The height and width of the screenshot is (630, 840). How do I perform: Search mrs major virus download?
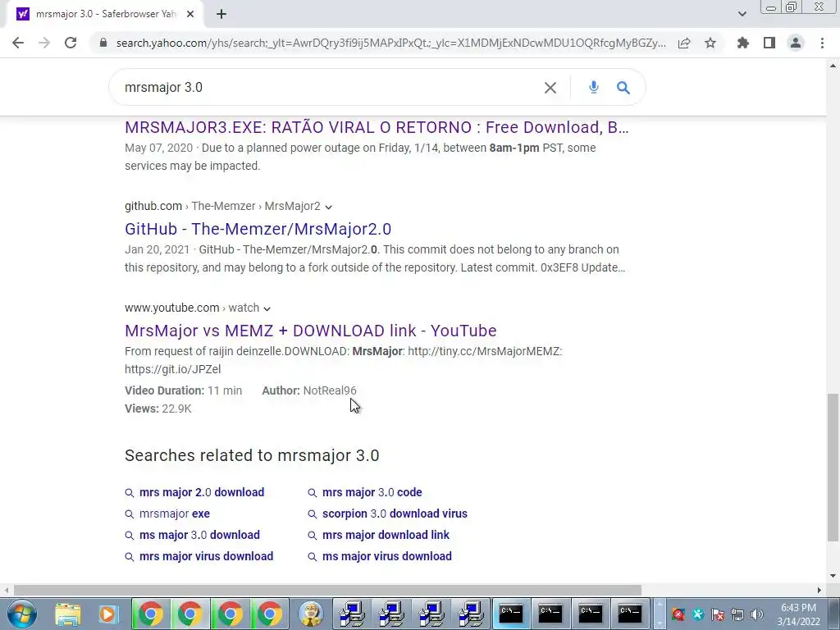[206, 557]
